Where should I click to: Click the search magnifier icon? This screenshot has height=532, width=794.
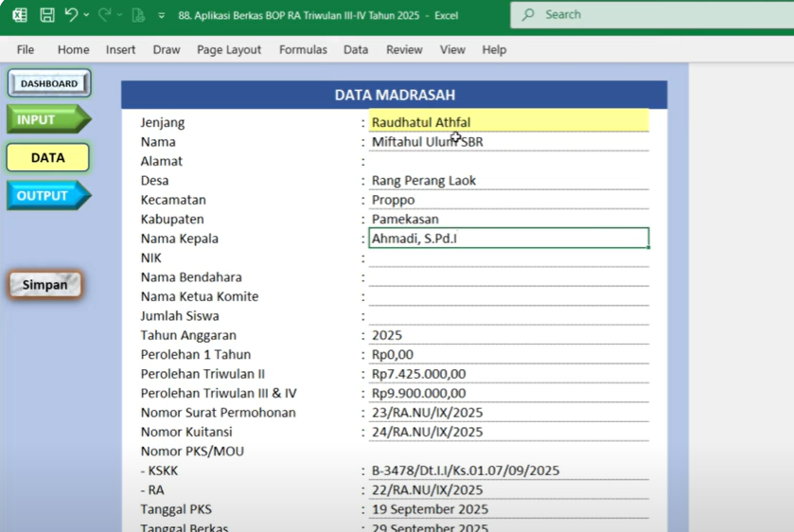coord(528,15)
